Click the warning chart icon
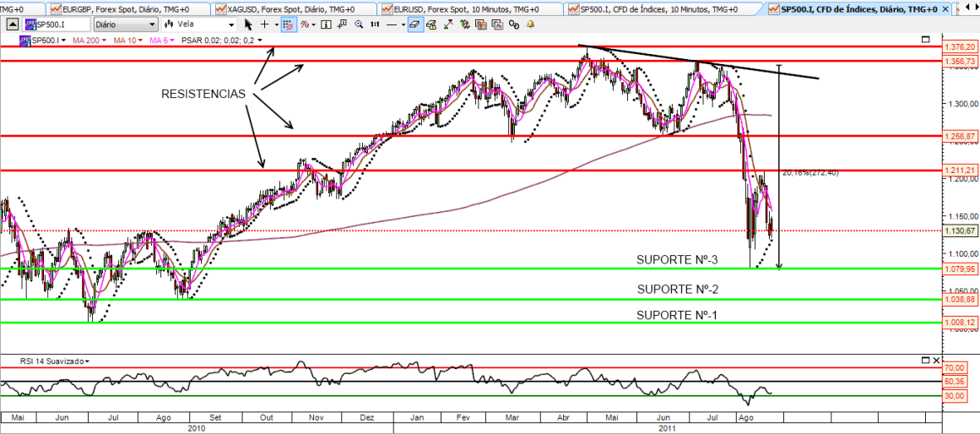980x434 pixels. pyautogui.click(x=431, y=24)
